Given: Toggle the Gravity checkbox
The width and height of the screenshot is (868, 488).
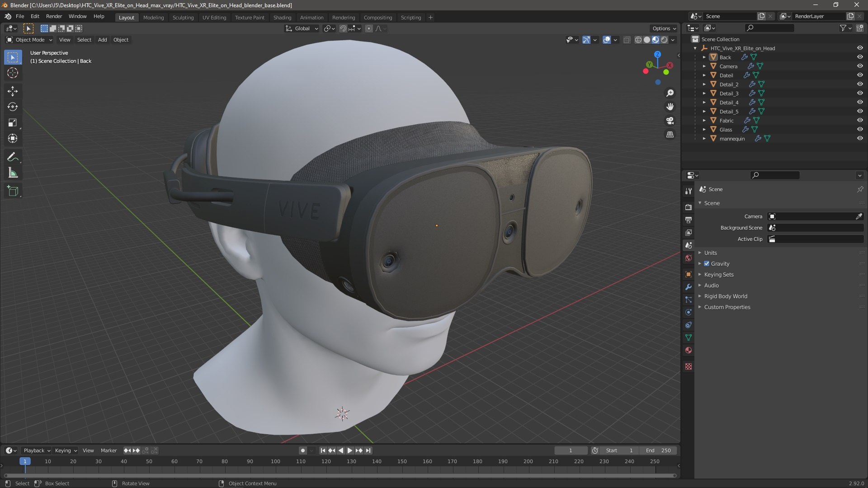Looking at the screenshot, I should click(707, 263).
